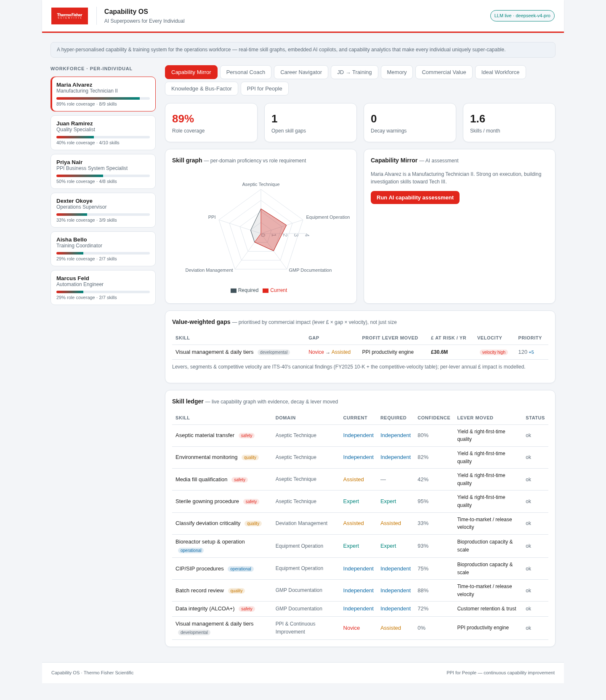The image size is (606, 700).
Task: Click the "Sterile gowning procedure" skill
Action: pos(207,501)
